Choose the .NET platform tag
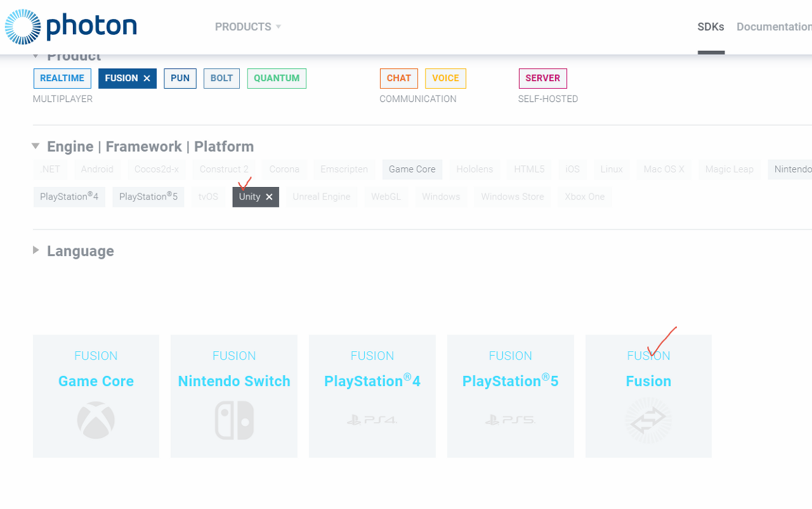812x509 pixels. pyautogui.click(x=50, y=169)
